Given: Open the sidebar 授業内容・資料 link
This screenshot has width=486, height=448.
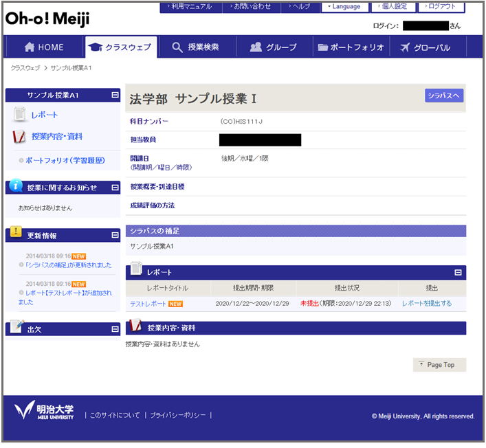Looking at the screenshot, I should coord(57,137).
